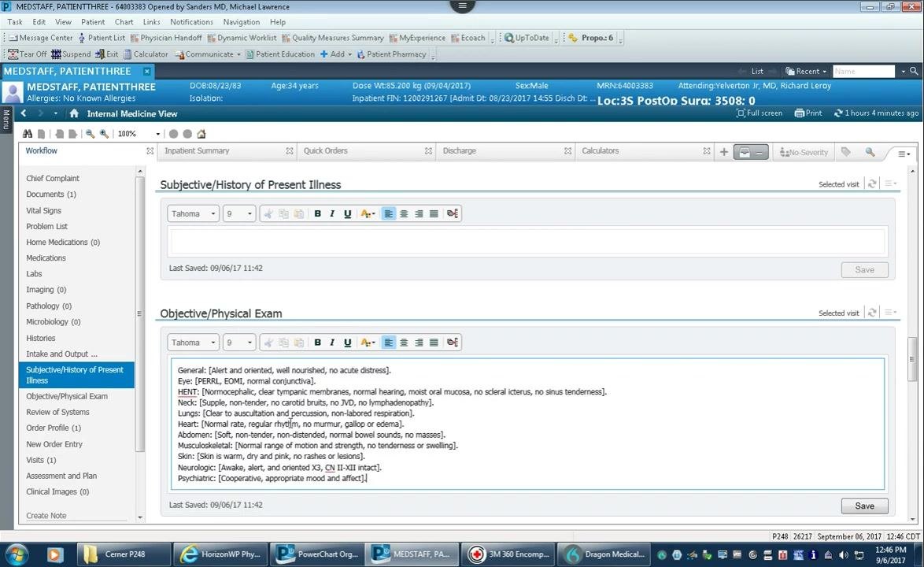Toggle Bold in the Objective/Physical Exam editor
924x567 pixels.
click(x=318, y=343)
